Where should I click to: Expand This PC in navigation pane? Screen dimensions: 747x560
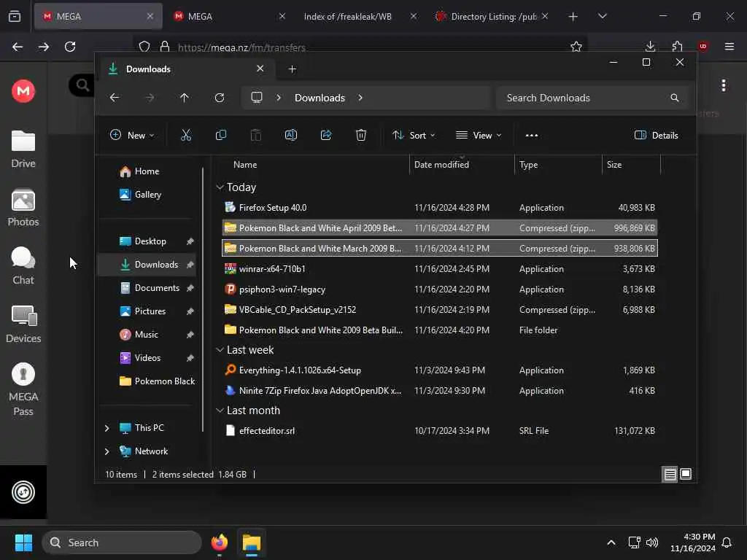(107, 428)
